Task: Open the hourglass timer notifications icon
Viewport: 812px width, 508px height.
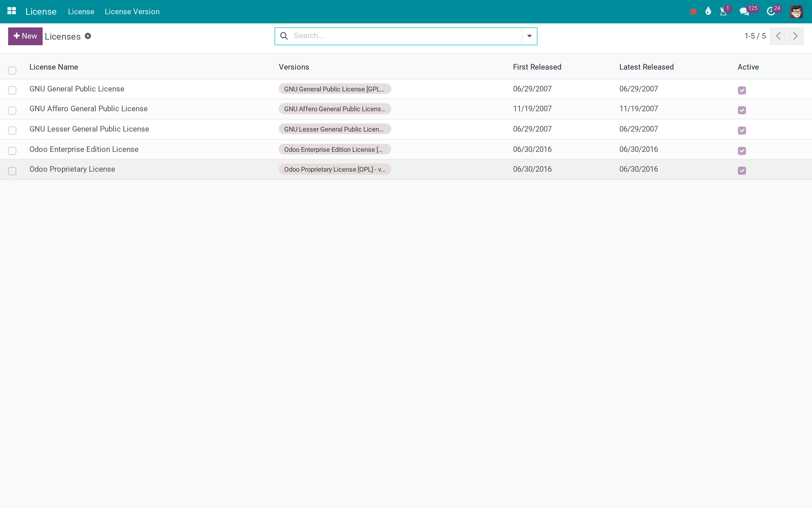Action: click(723, 12)
